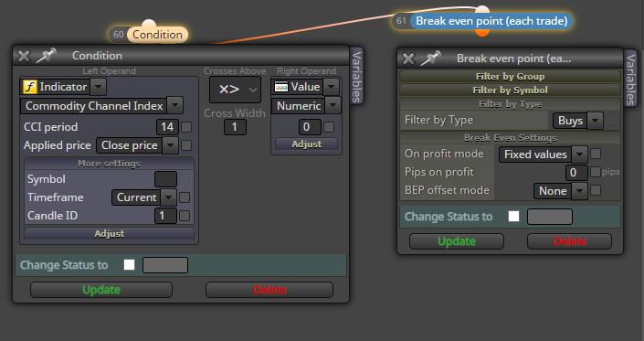
Task: Expand the Filter by Symbol section
Action: (x=510, y=90)
